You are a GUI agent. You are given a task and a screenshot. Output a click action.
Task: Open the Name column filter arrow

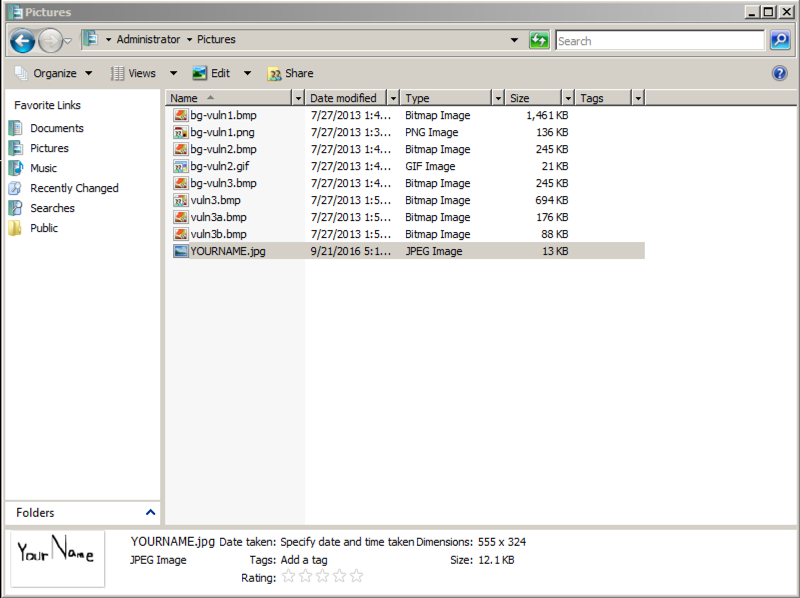pos(298,97)
